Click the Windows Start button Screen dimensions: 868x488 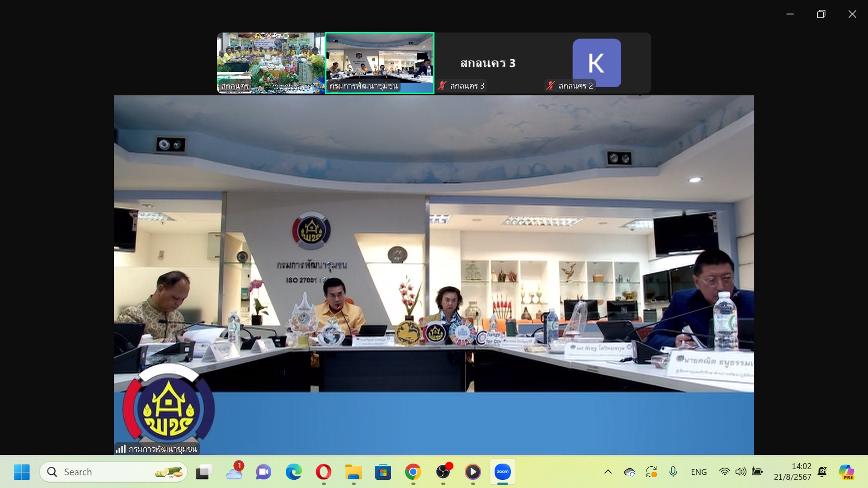click(x=22, y=472)
